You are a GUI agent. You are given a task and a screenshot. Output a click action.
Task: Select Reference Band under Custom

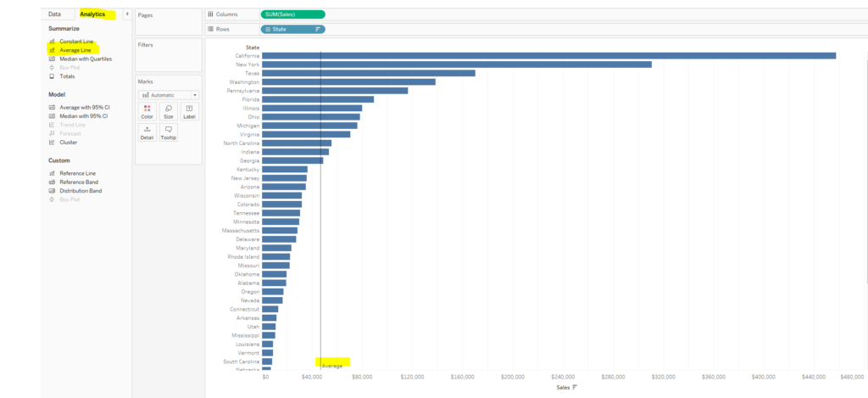click(x=79, y=182)
